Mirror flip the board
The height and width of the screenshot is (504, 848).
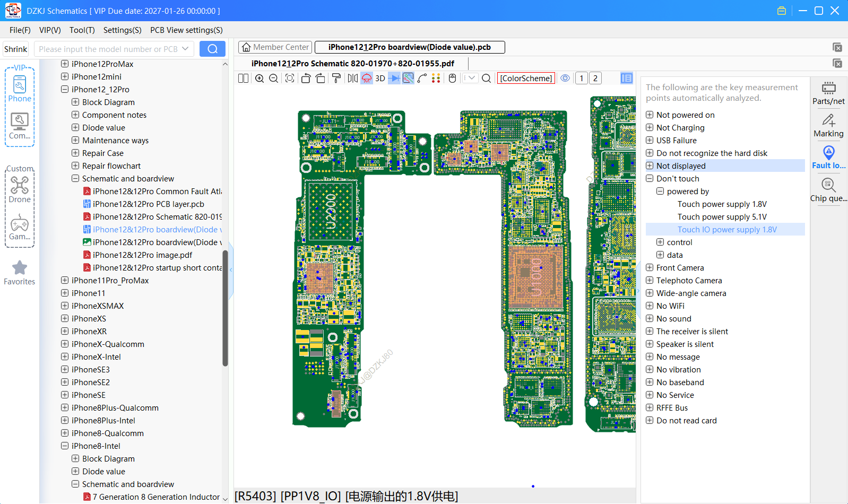[x=353, y=78]
